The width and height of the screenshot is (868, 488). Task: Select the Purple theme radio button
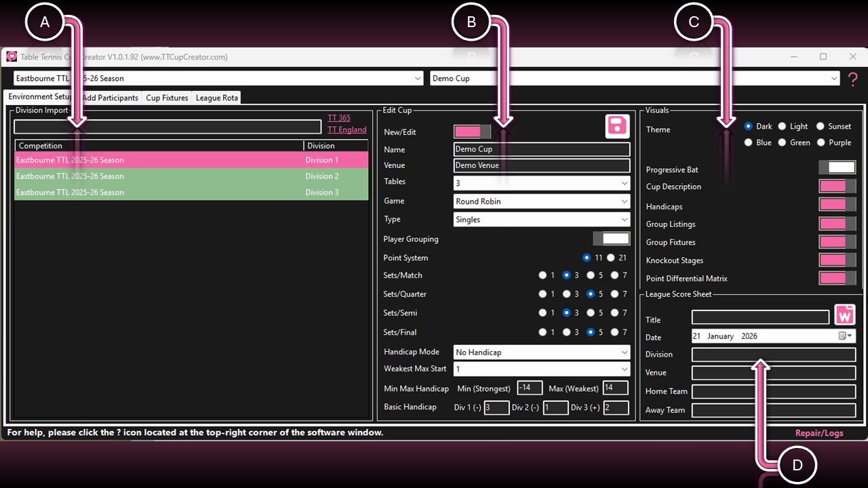point(821,142)
